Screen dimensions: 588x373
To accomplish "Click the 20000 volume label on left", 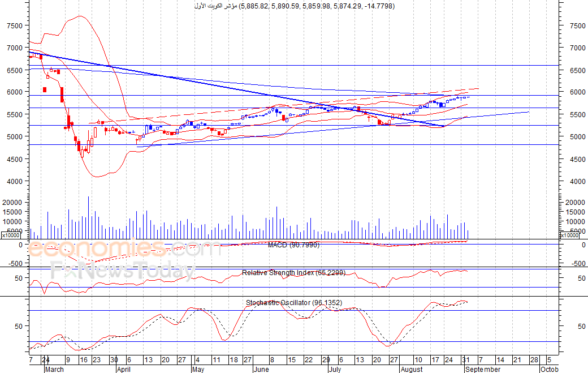I will [12, 202].
